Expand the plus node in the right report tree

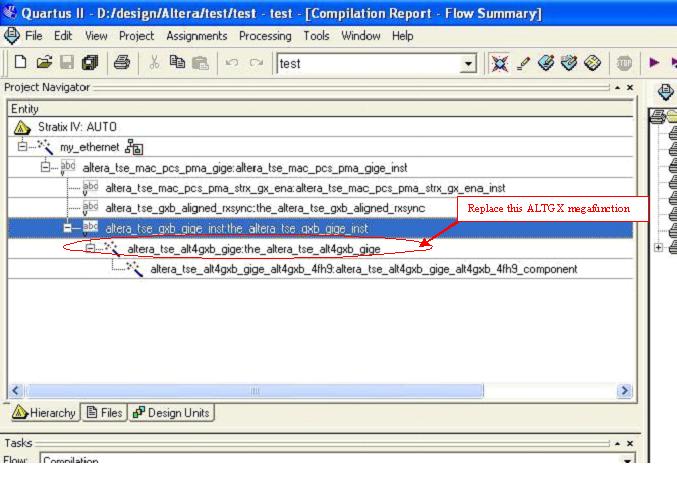(x=659, y=247)
